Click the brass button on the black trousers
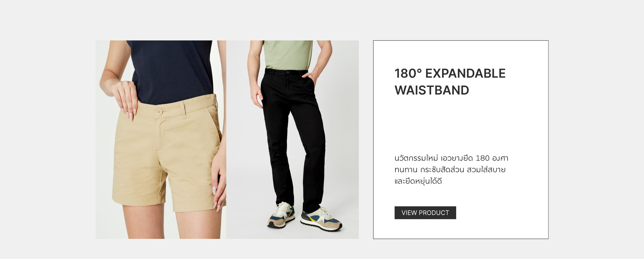644x259 pixels. click(x=288, y=72)
